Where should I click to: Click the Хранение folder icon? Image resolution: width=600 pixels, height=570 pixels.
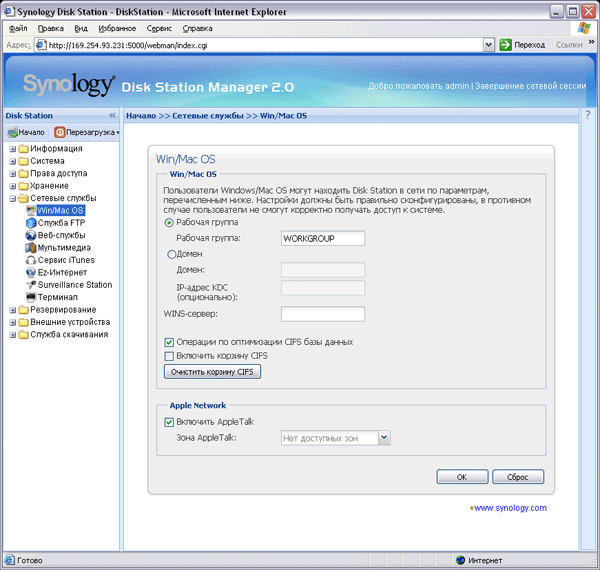pyautogui.click(x=24, y=186)
